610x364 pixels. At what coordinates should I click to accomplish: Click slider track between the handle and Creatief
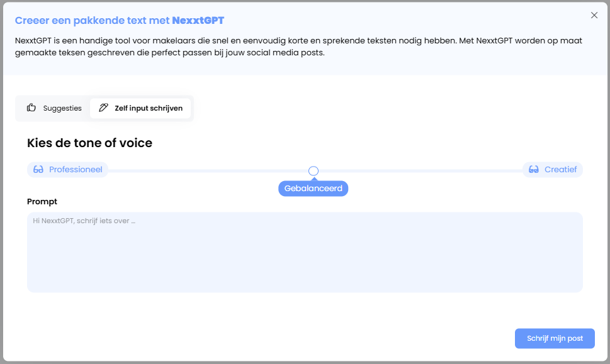(419, 171)
